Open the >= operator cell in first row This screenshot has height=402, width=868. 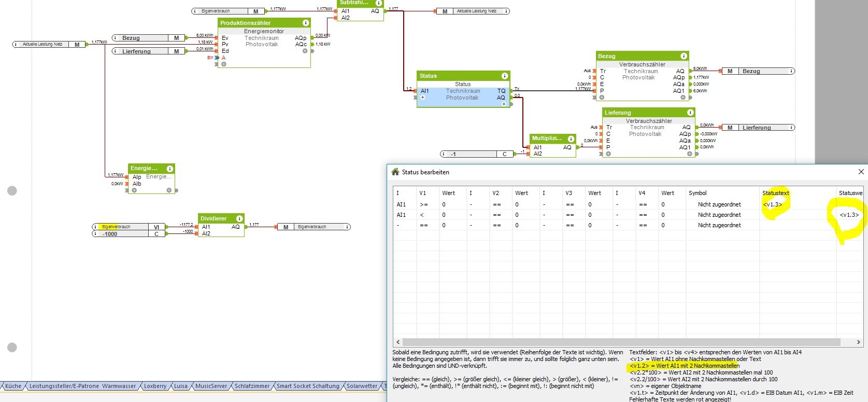click(424, 204)
